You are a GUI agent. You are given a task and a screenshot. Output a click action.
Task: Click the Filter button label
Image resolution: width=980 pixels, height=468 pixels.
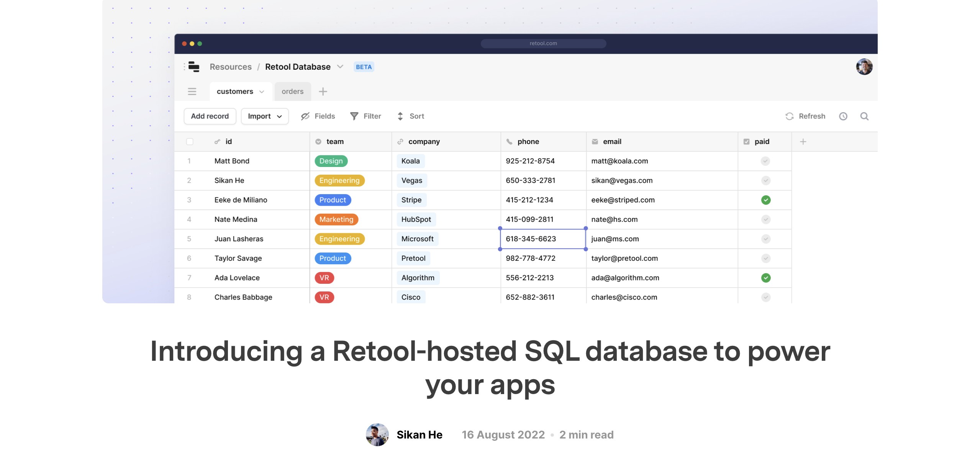click(x=372, y=116)
